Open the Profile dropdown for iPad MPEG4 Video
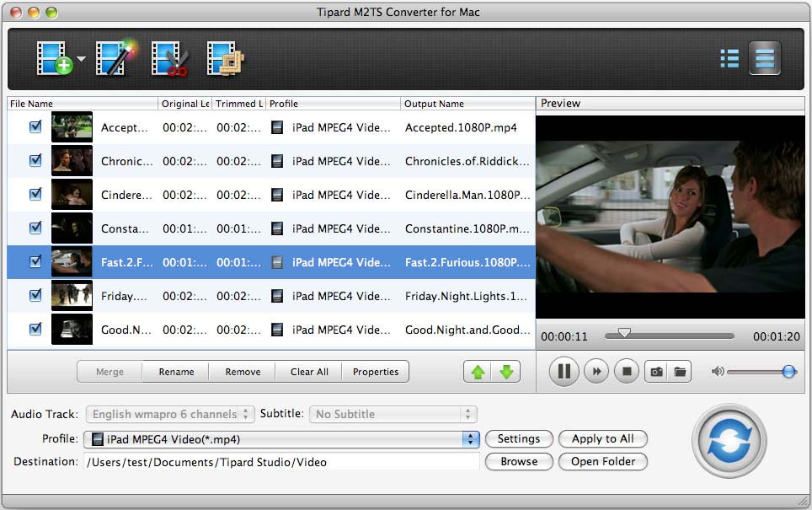The width and height of the screenshot is (812, 510). [x=470, y=439]
